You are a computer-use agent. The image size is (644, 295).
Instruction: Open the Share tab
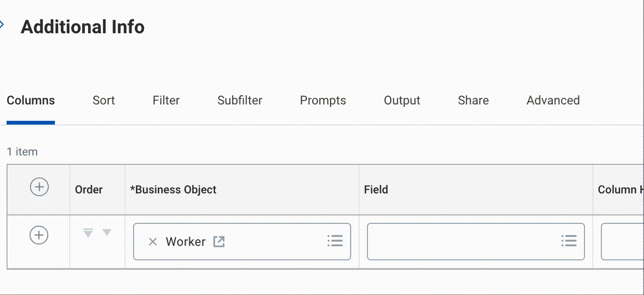(x=473, y=101)
